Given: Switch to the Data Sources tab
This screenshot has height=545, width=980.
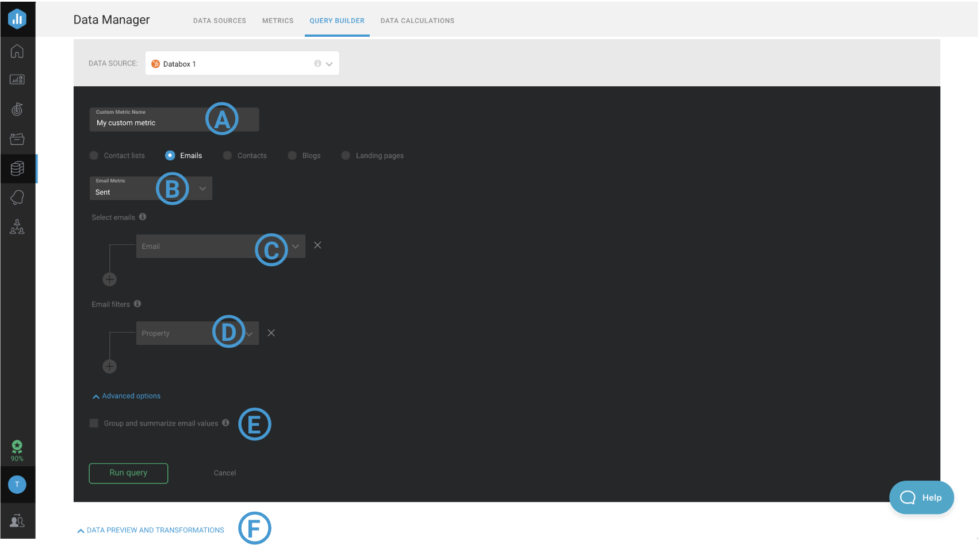Looking at the screenshot, I should (x=220, y=21).
